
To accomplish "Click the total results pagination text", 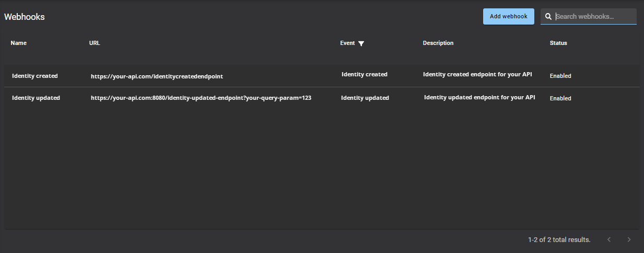I will (x=559, y=240).
